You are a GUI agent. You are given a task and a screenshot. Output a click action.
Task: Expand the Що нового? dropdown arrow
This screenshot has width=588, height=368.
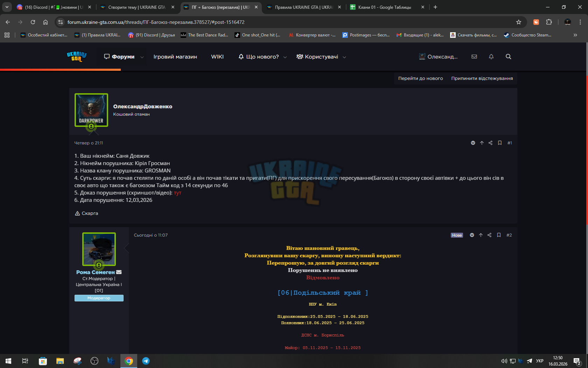285,57
